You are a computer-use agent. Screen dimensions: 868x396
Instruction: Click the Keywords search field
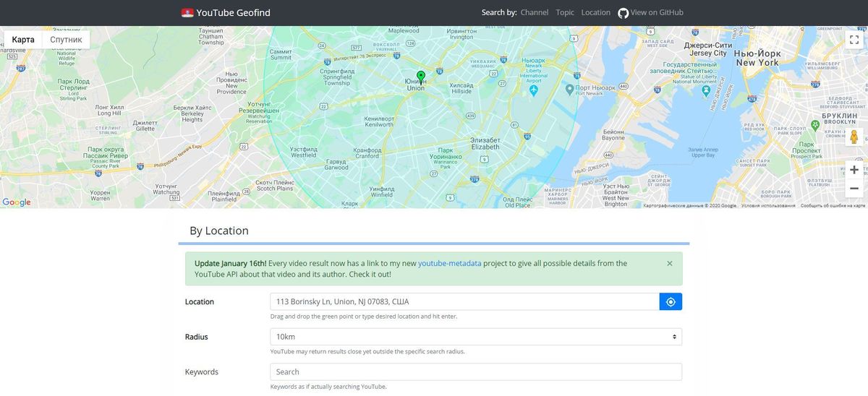coord(475,371)
